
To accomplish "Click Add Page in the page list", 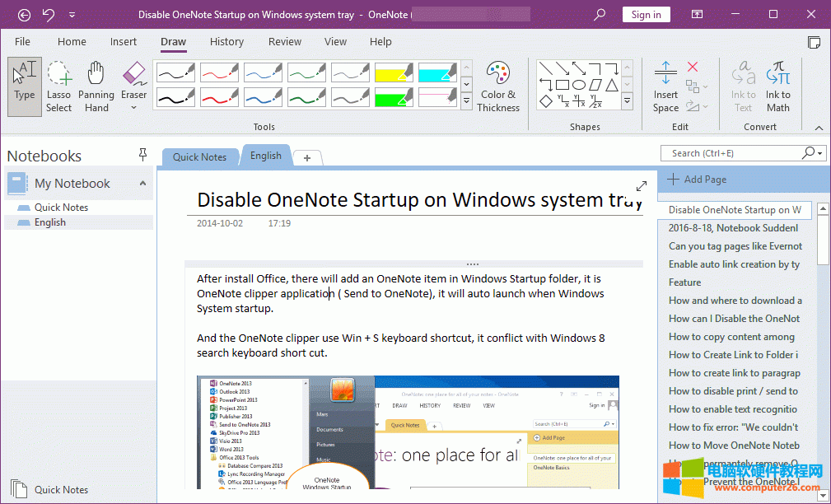I will pos(704,179).
